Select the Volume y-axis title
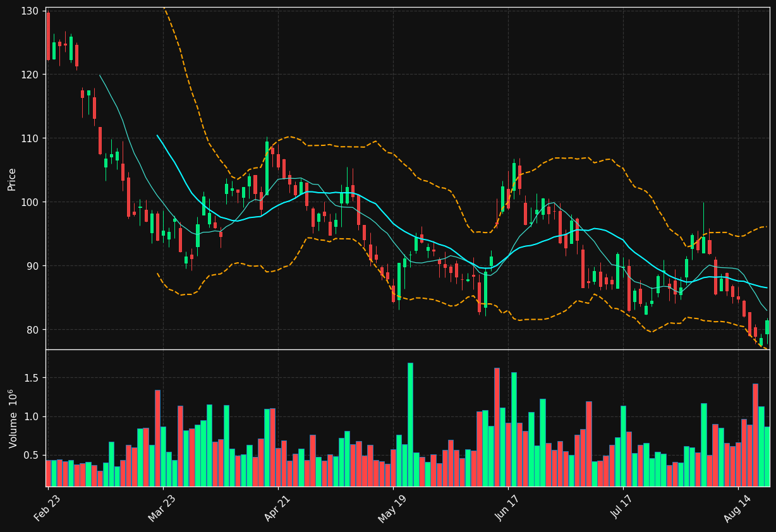The height and width of the screenshot is (532, 776). pos(12,418)
